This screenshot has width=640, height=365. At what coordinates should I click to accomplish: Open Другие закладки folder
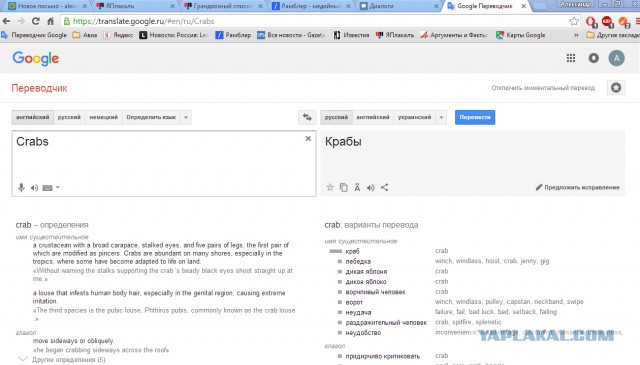click(x=613, y=35)
